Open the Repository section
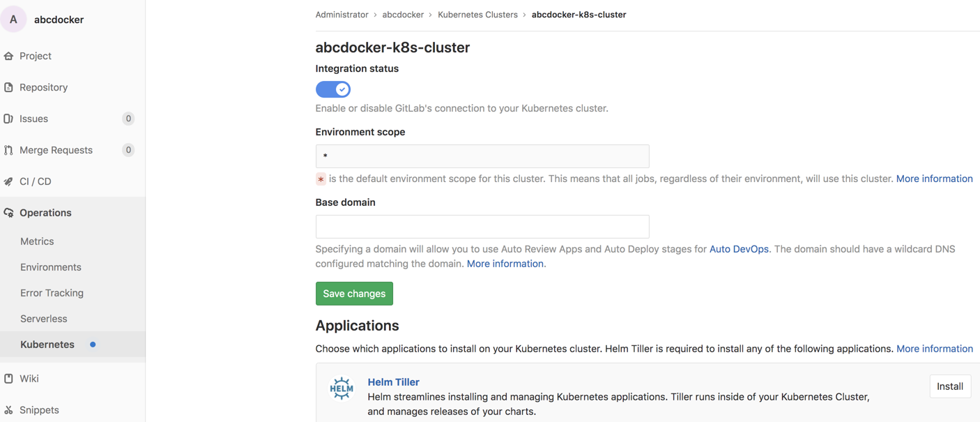Viewport: 980px width, 422px height. click(x=43, y=87)
